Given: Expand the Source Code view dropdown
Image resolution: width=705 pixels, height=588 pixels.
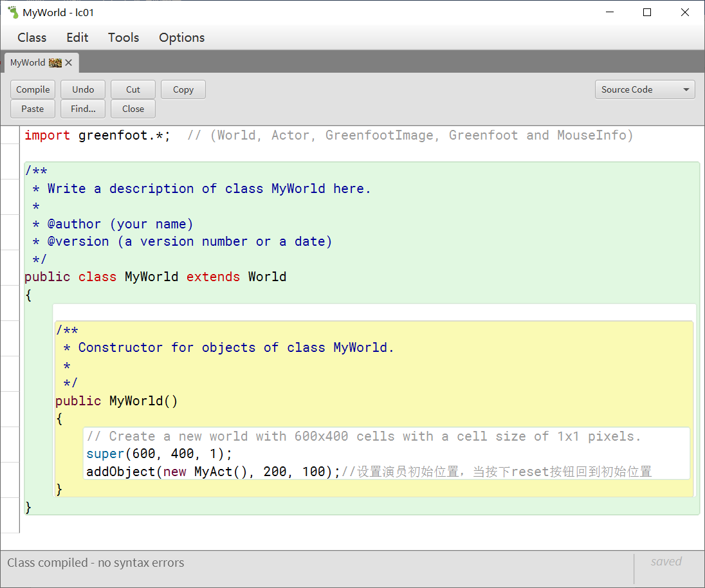Looking at the screenshot, I should [x=645, y=89].
